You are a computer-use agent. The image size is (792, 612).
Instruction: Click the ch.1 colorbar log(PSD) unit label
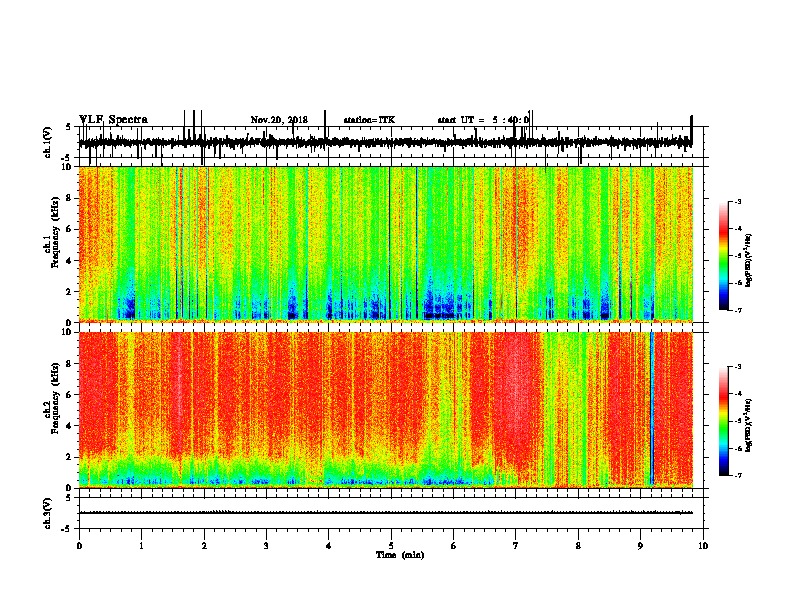coord(749,260)
